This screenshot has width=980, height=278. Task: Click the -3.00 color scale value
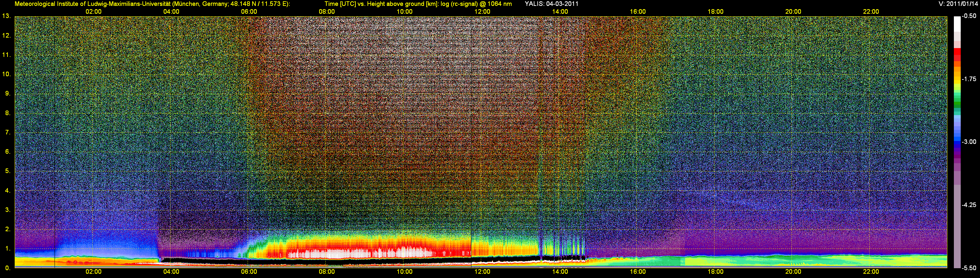969,142
